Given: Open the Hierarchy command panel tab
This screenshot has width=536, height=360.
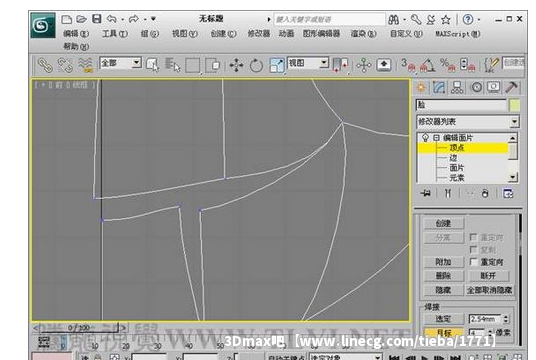Looking at the screenshot, I should tap(457, 88).
